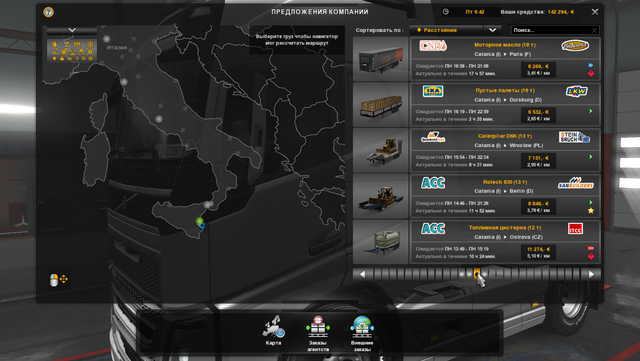The width and height of the screenshot is (640, 361).
Task: Select the Caterpillar D6K job to Wroclaw
Action: tap(477, 150)
